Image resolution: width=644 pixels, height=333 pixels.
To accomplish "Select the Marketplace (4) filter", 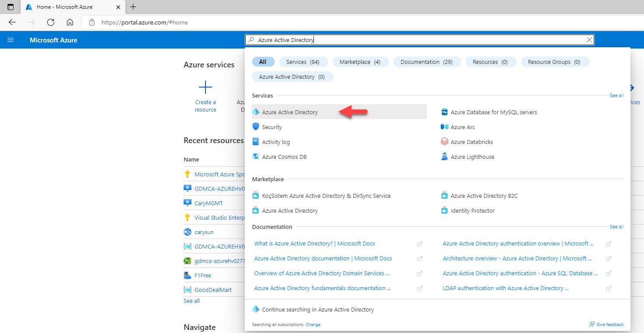I will (x=360, y=62).
